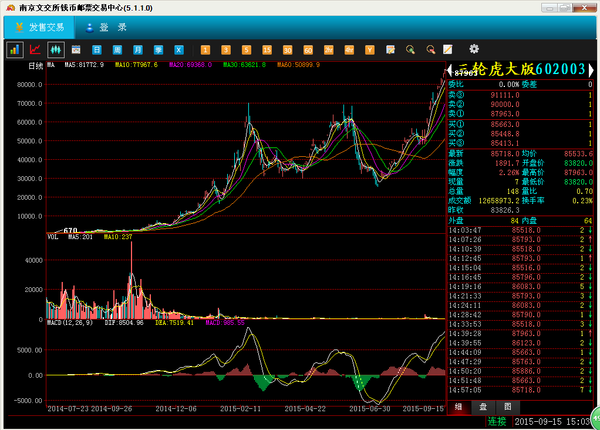The width and height of the screenshot is (600, 430).
Task: Click the 2015-02-11 date axis label
Action: [x=240, y=409]
